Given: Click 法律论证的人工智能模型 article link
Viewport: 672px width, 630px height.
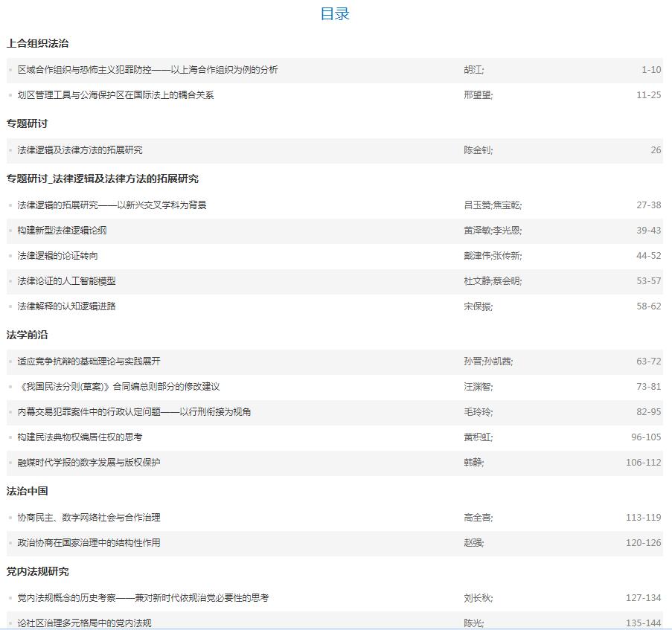Looking at the screenshot, I should [x=66, y=281].
